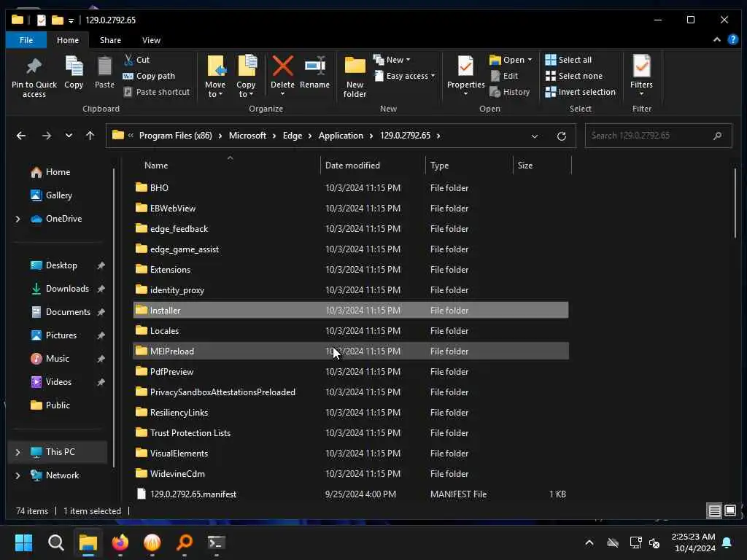
Task: Expand This PC tree node
Action: click(x=18, y=452)
